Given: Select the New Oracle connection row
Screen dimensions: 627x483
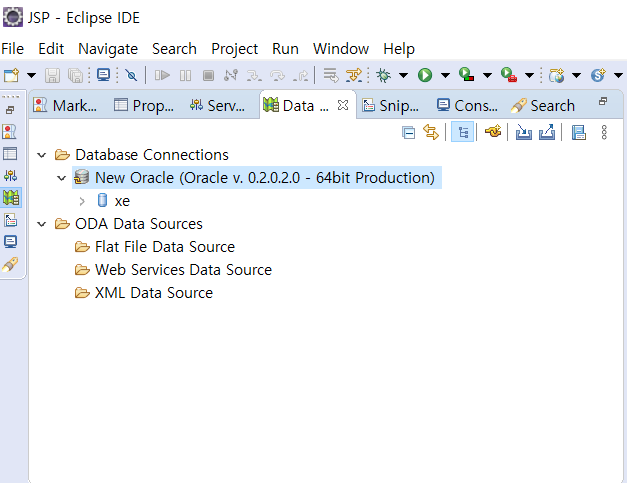Looking at the screenshot, I should coord(257,178).
